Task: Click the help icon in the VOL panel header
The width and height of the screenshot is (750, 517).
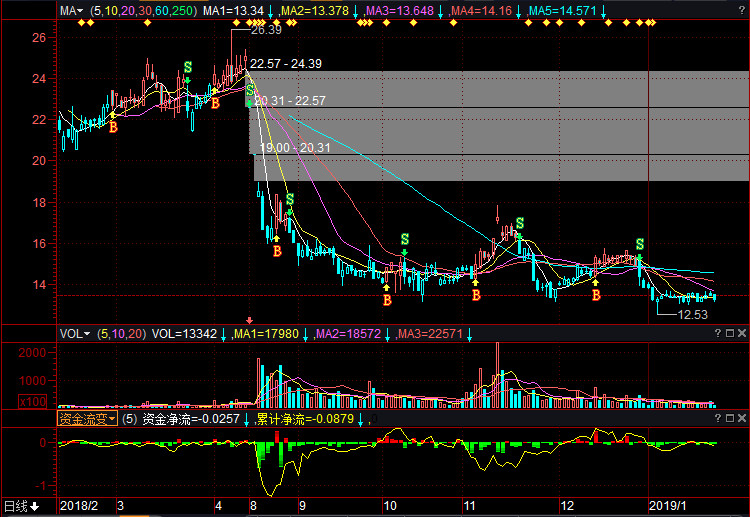Action: point(728,334)
